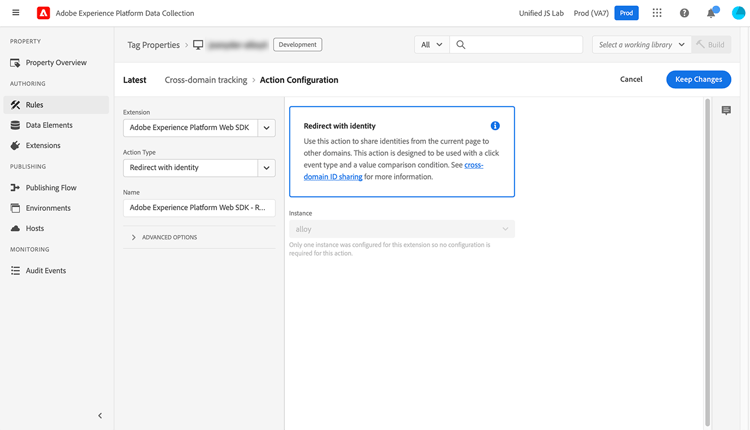This screenshot has width=750, height=430.
Task: Open the help question mark icon
Action: click(x=684, y=13)
